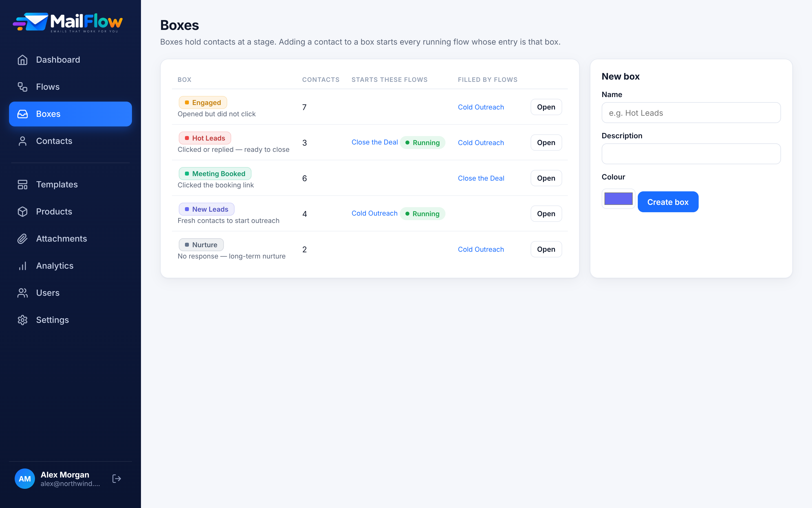
Task: Click Close the Deal link in Meeting Booked row
Action: tap(481, 178)
